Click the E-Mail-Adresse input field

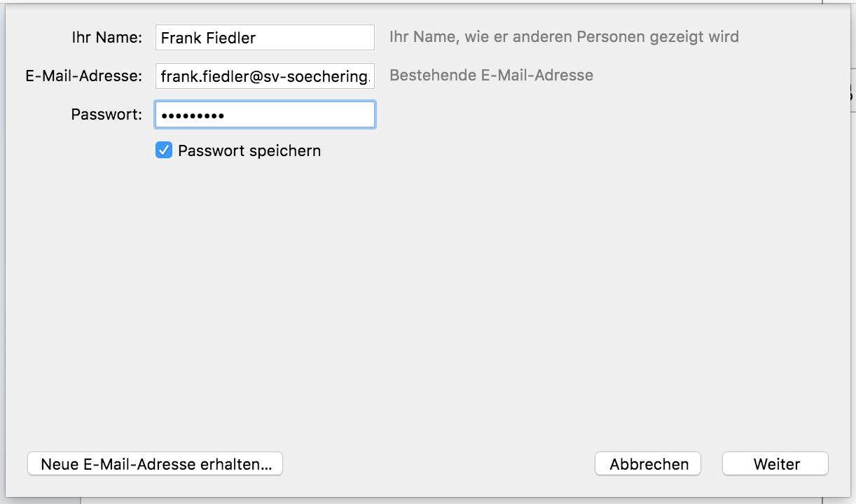pyautogui.click(x=265, y=76)
